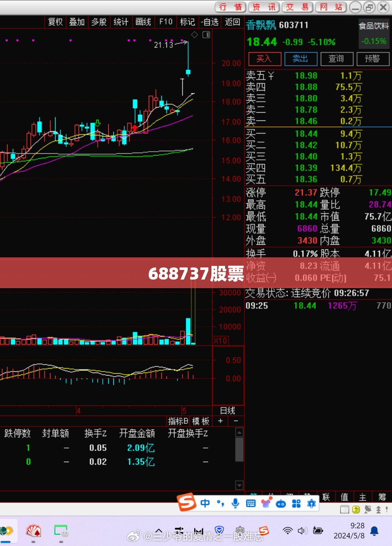Click the red 买入 buy button
This screenshot has height=546, width=392.
[x=265, y=59]
